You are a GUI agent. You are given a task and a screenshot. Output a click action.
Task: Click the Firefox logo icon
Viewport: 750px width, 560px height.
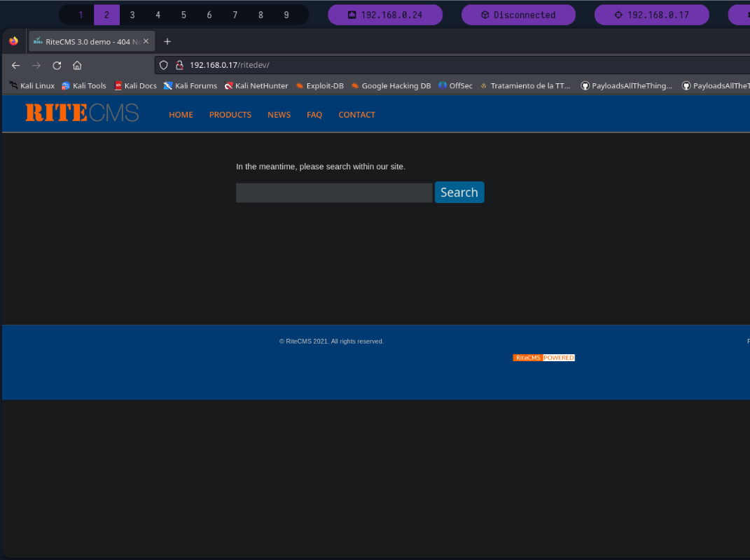pos(14,41)
